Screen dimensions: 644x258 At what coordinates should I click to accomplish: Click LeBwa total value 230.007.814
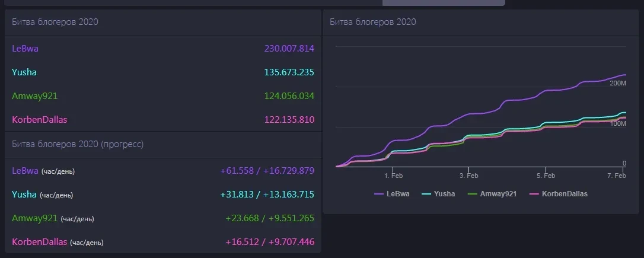pyautogui.click(x=289, y=49)
